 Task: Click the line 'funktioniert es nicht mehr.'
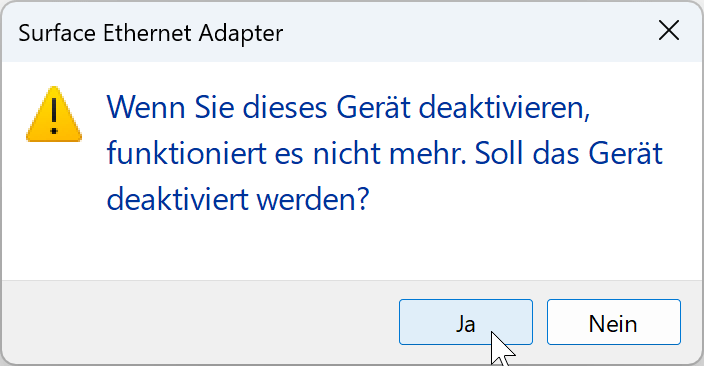286,154
